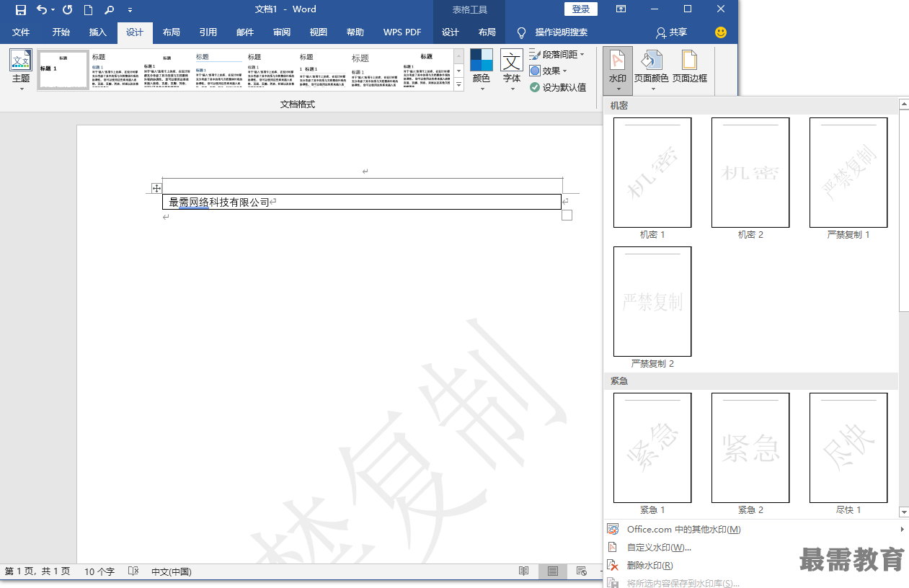
Task: Open the Help (帮助) tab
Action: click(x=355, y=32)
